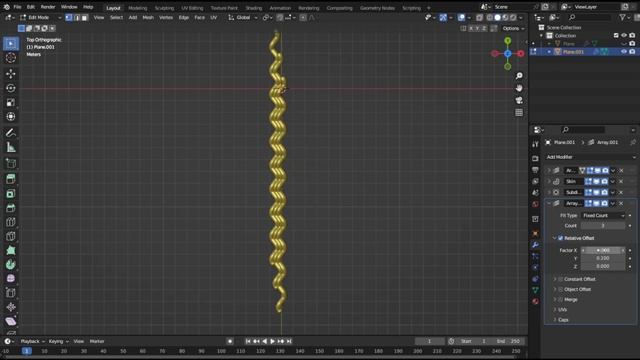This screenshot has width=640, height=360.
Task: Open the Tool properties tab
Action: (x=535, y=144)
